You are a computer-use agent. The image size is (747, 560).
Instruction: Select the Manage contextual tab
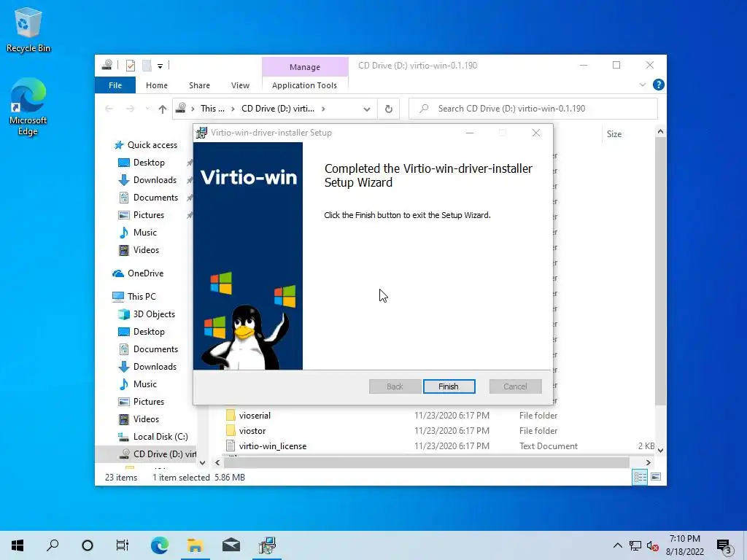click(305, 67)
